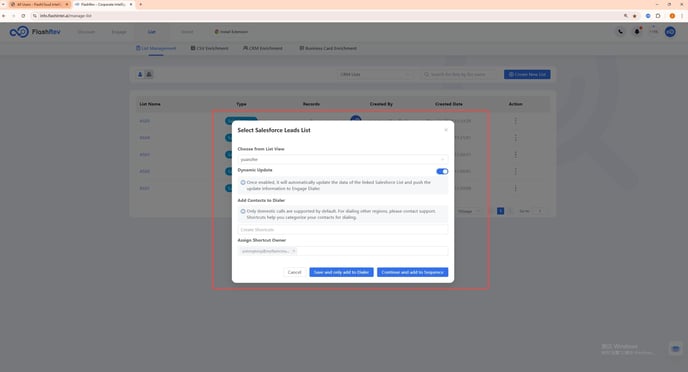Click the current page number 1 in pagination
Image resolution: width=688 pixels, height=372 pixels.
500,211
